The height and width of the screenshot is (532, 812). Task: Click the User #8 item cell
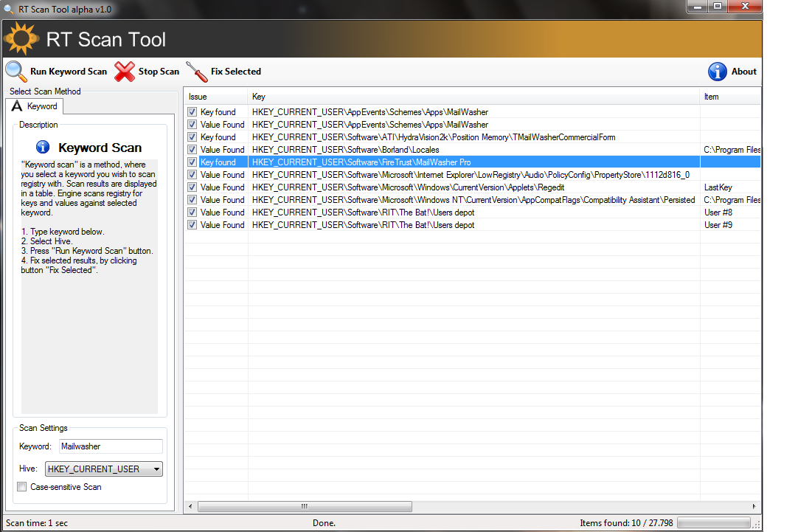718,213
